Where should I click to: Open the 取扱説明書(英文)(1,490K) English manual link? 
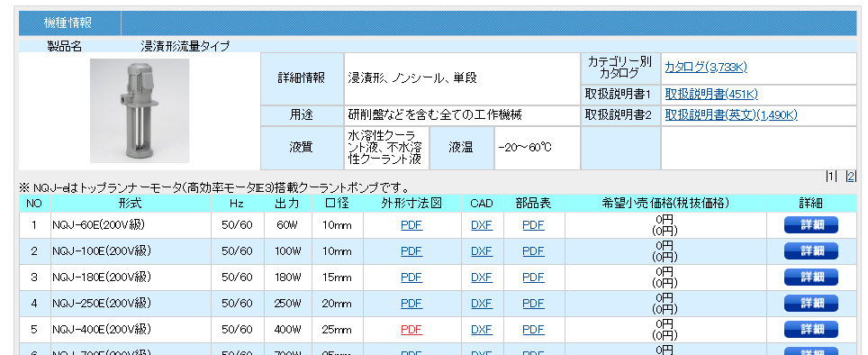point(731,114)
